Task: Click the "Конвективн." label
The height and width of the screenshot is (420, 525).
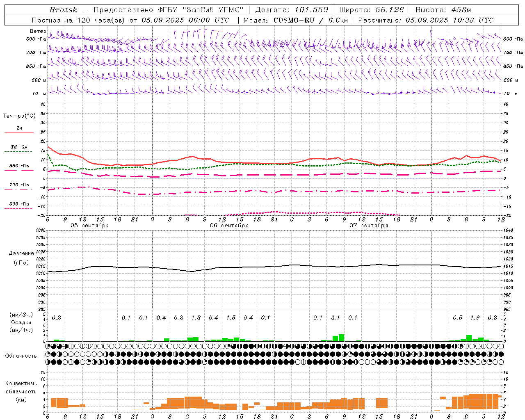Action: pos(21,384)
